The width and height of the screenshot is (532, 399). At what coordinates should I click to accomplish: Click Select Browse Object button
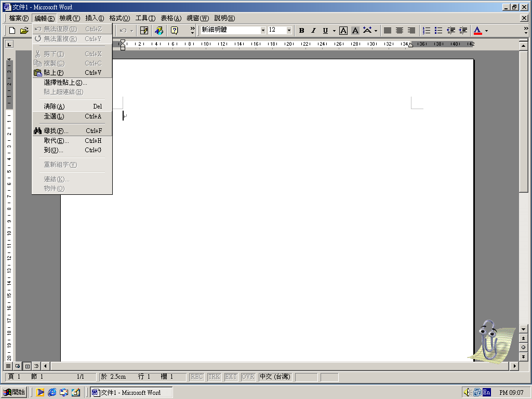524,347
